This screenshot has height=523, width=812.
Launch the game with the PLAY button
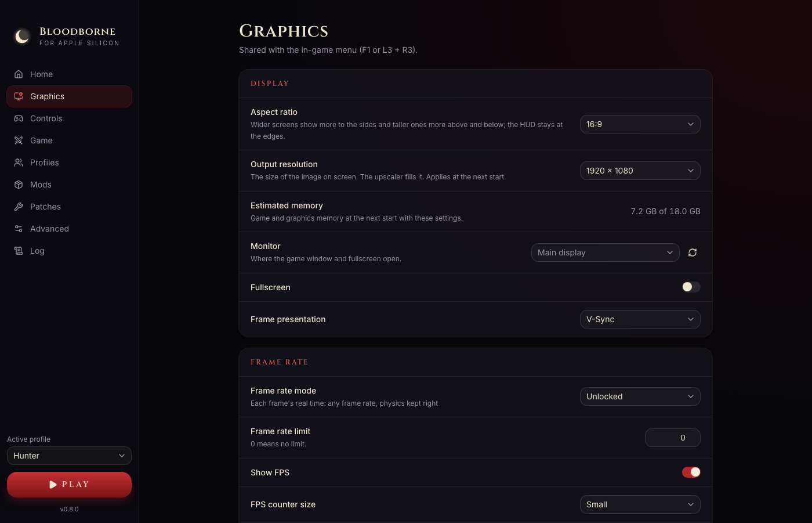click(x=69, y=485)
